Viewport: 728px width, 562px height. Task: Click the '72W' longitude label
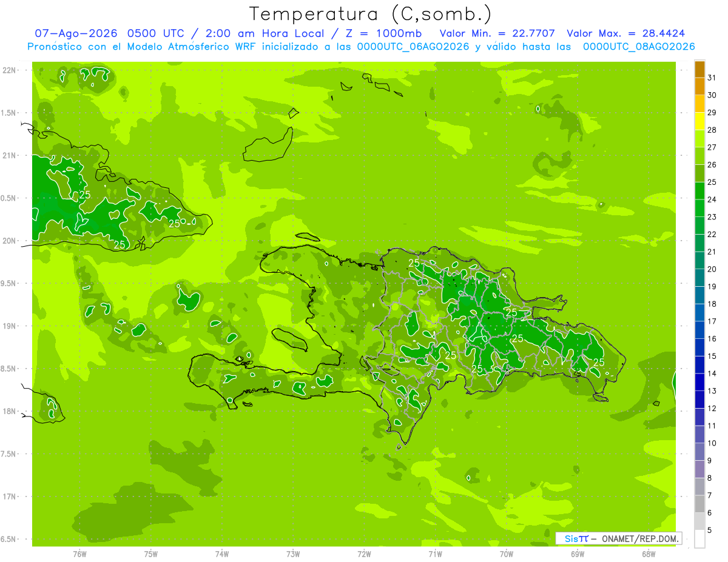coord(364,554)
